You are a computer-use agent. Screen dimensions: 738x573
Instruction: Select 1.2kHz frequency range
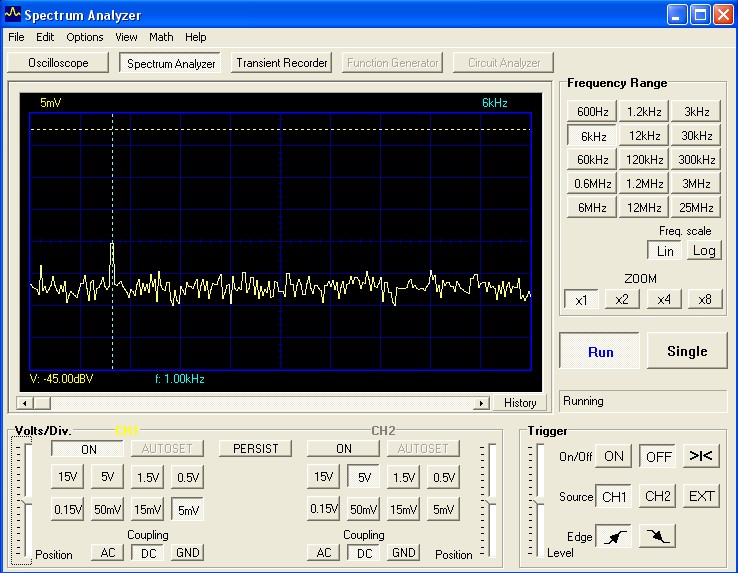click(644, 111)
